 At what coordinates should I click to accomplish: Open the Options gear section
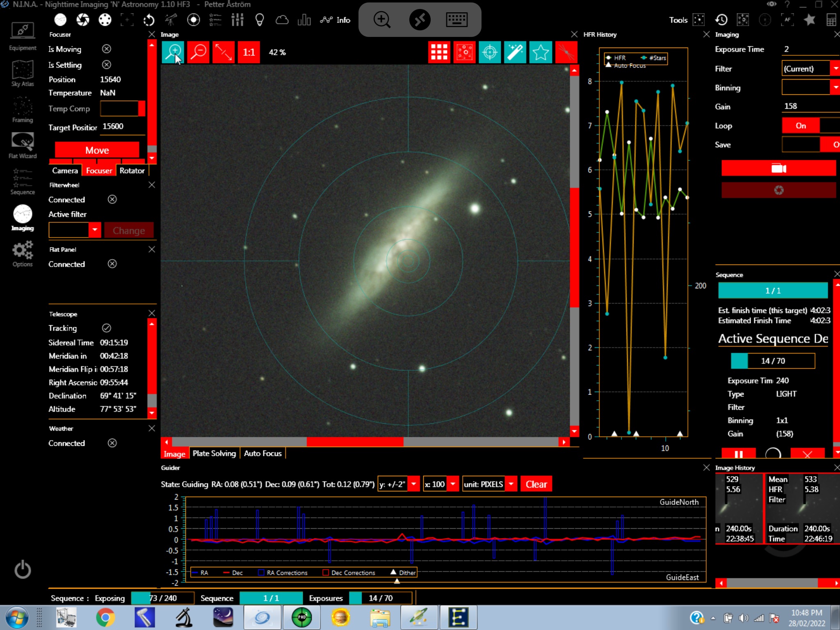[x=23, y=254]
